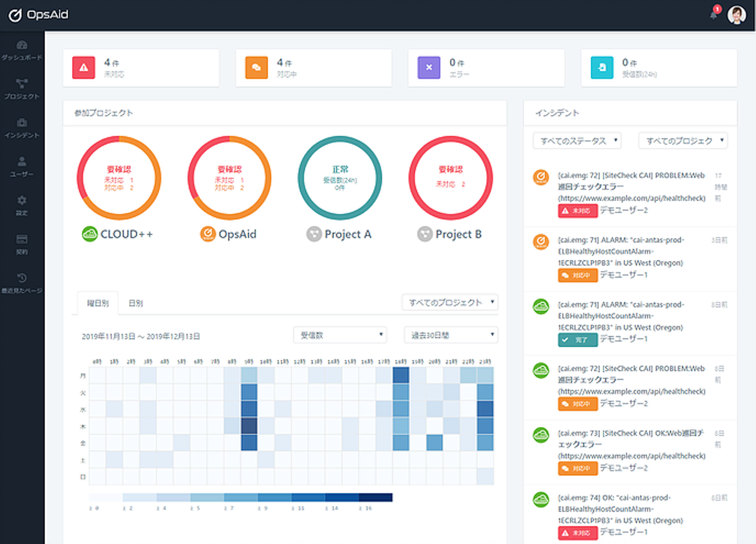Click the darkest heatmap cell on 木 row

click(249, 426)
